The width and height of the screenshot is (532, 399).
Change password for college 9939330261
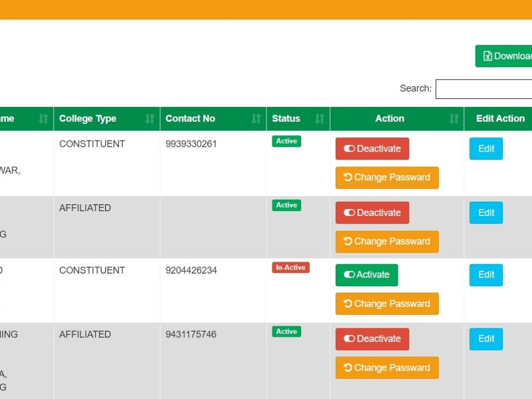387,178
